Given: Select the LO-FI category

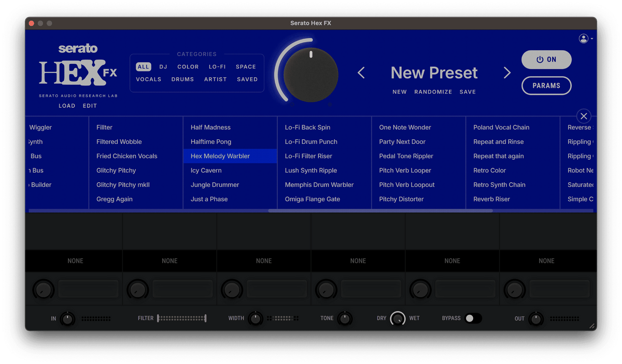Looking at the screenshot, I should [x=217, y=67].
